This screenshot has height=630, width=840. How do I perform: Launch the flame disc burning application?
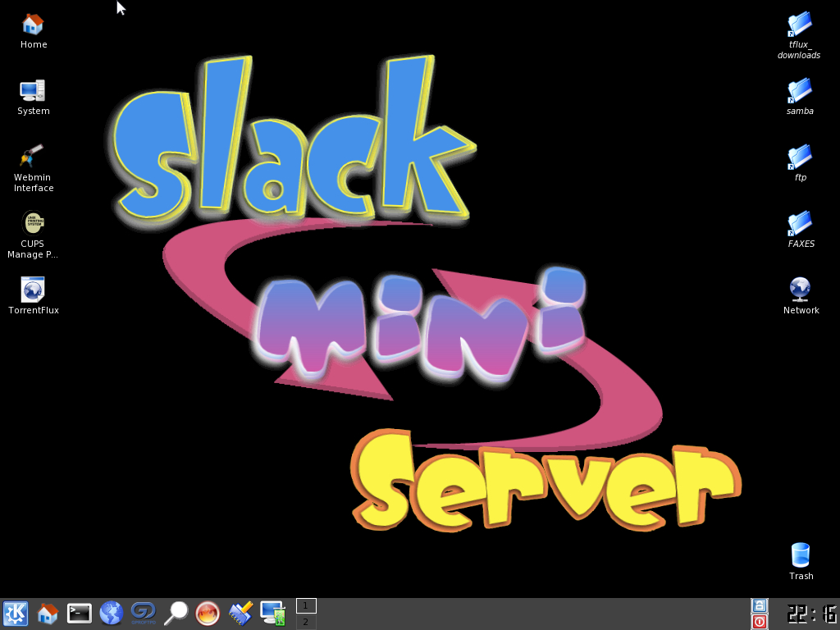(208, 613)
